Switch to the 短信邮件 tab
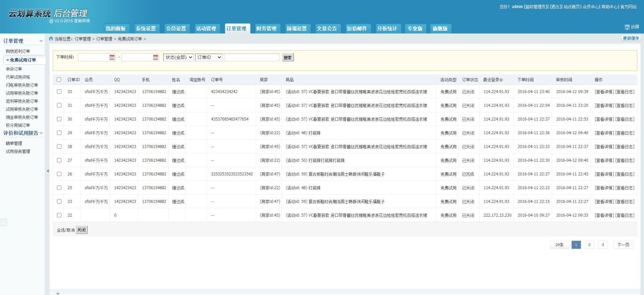This screenshot has height=295, width=644. (x=357, y=28)
